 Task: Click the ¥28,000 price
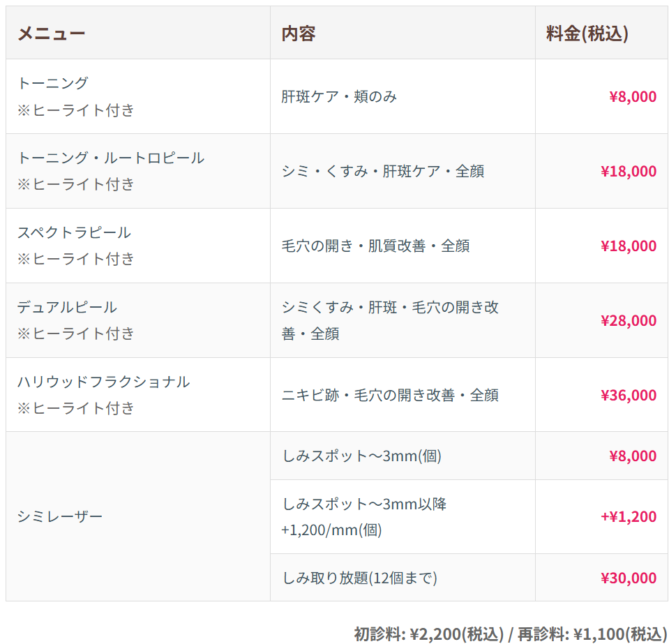coord(628,321)
